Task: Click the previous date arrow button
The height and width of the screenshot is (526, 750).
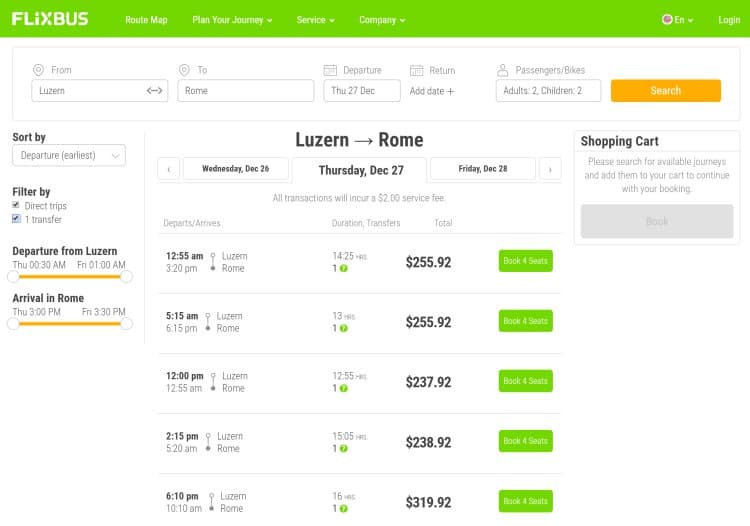Action: (x=169, y=169)
